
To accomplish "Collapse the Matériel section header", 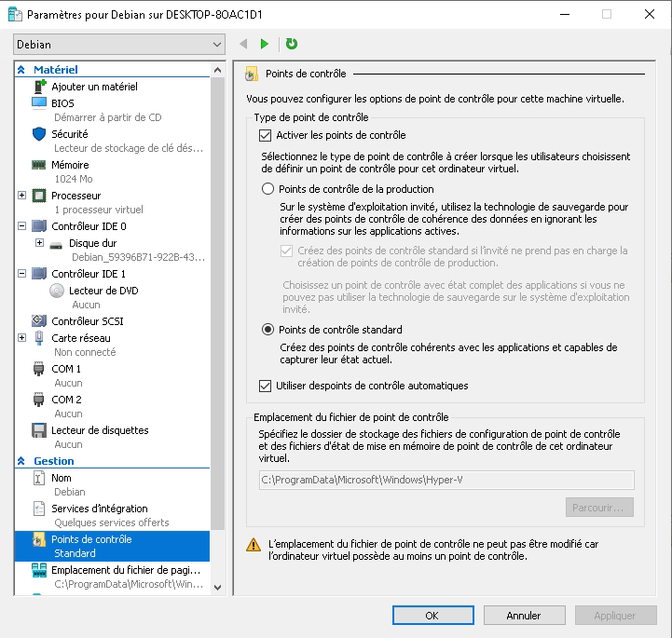I will click(21, 70).
